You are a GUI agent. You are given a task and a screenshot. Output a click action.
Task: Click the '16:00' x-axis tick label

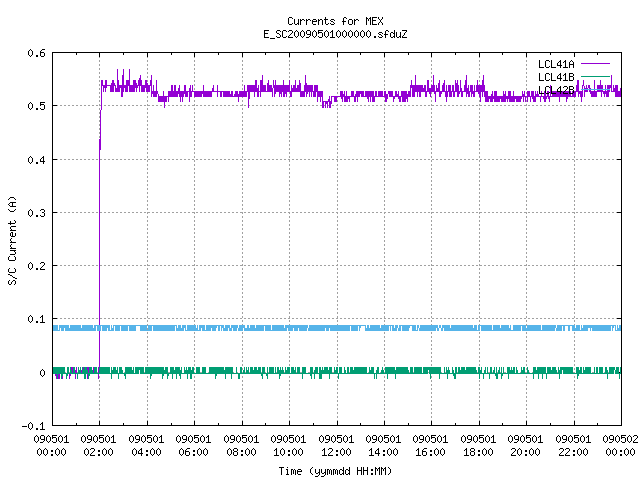tap(430, 452)
